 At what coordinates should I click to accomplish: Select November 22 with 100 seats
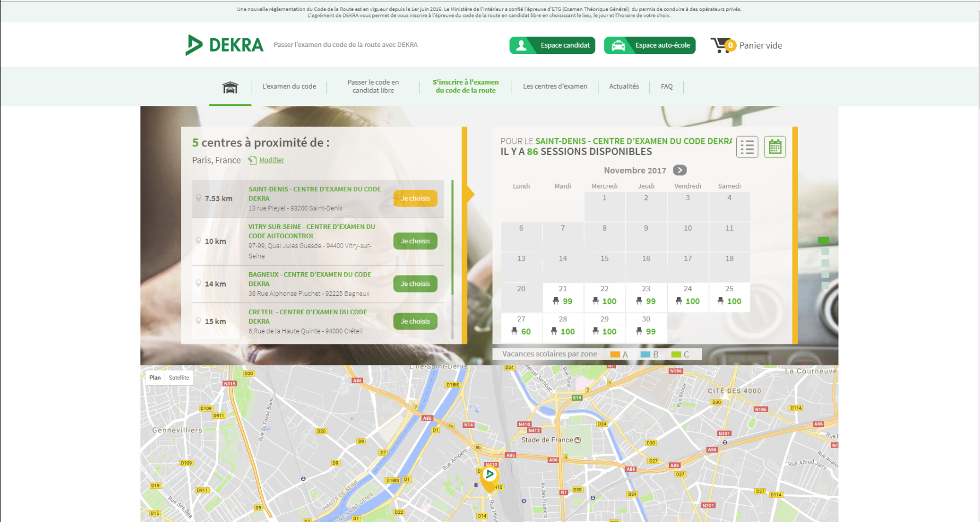point(605,297)
